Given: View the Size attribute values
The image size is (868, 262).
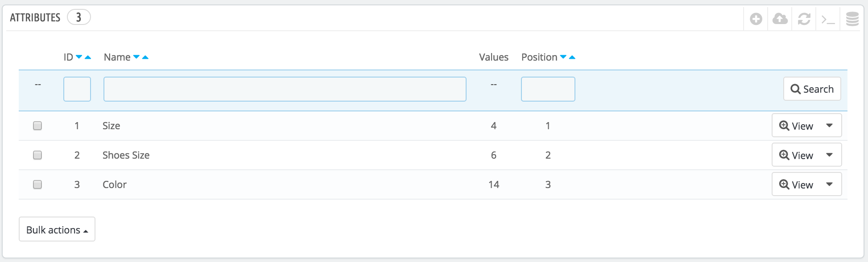Looking at the screenshot, I should coord(796,126).
